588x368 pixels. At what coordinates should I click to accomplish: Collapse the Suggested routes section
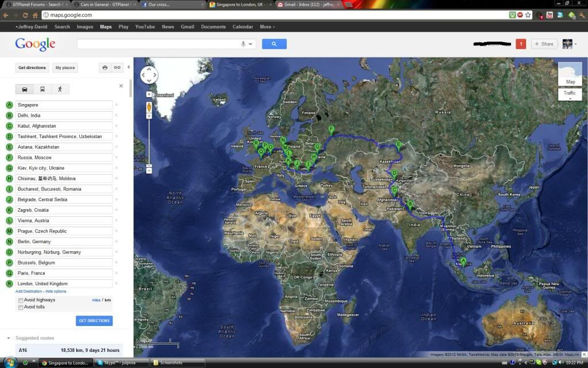click(x=9, y=338)
